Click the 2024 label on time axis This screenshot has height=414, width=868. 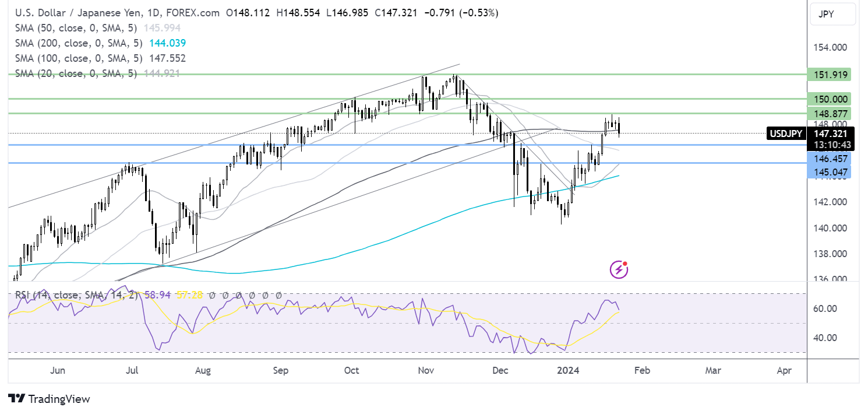click(x=567, y=370)
